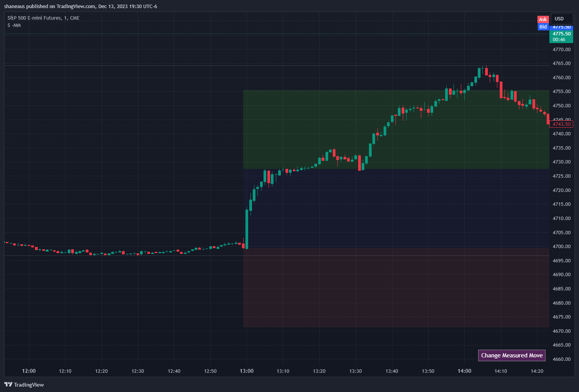Click the 4685.00 price axis label
Screen dimensions: 579x392
[562, 289]
